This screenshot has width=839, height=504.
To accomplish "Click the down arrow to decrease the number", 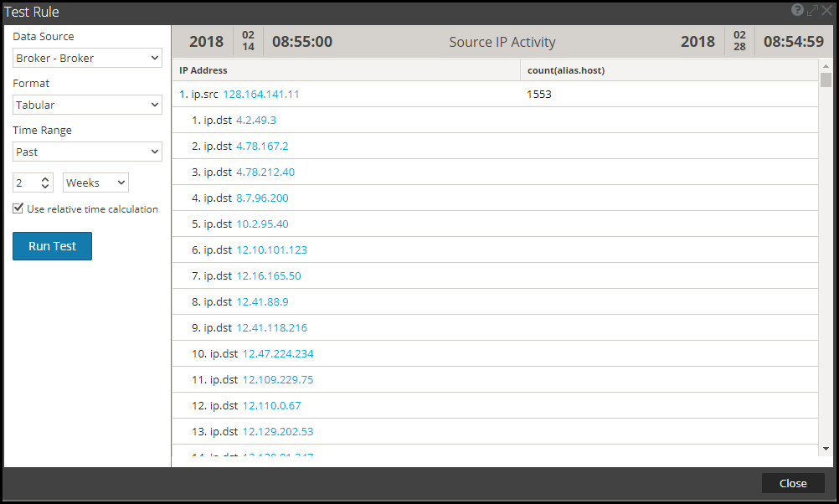I will 45,186.
